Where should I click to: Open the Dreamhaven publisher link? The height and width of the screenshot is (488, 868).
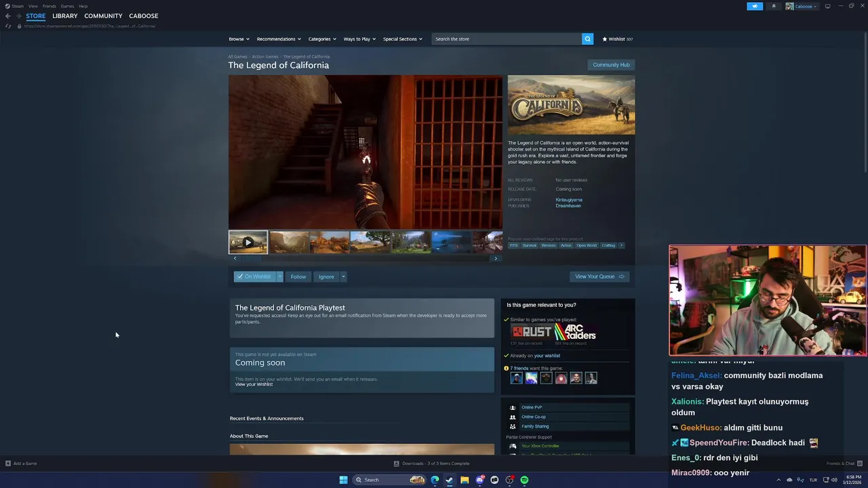568,205
